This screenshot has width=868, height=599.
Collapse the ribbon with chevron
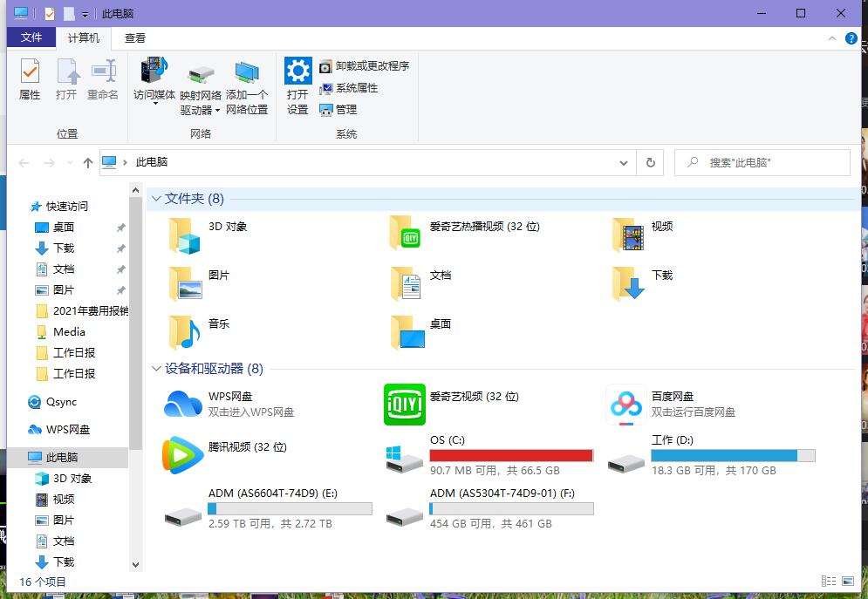[832, 38]
